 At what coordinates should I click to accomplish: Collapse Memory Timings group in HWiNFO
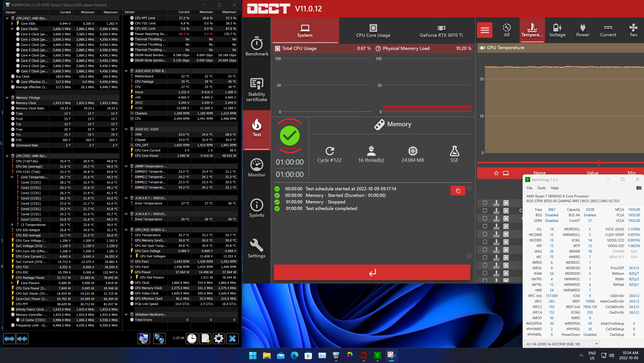(x=7, y=98)
